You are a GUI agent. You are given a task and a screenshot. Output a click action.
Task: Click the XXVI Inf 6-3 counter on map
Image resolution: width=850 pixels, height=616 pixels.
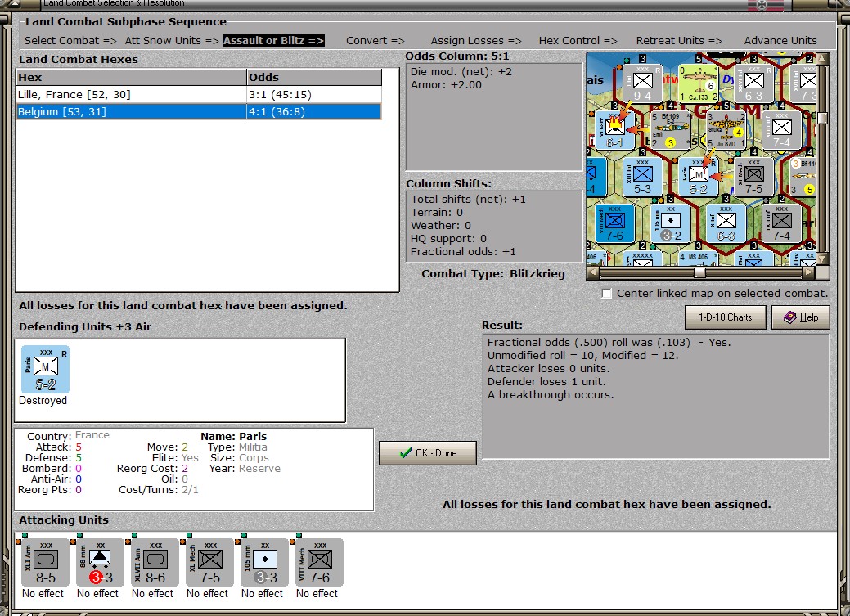click(x=754, y=83)
